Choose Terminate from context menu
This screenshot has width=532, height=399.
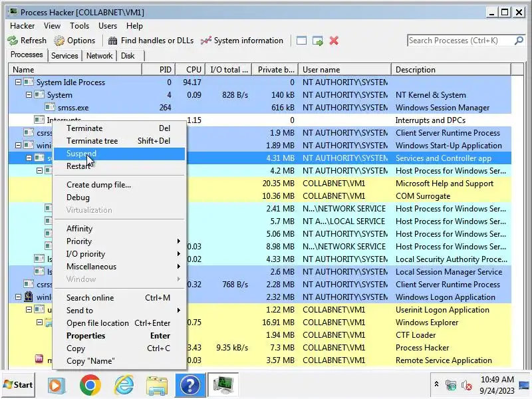pyautogui.click(x=120, y=128)
